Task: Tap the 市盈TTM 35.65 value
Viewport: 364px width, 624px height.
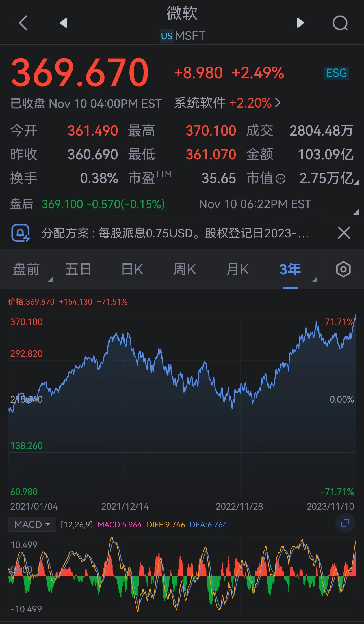Action: click(x=218, y=178)
